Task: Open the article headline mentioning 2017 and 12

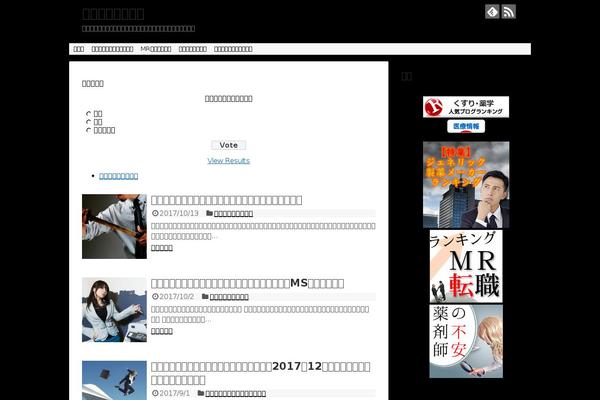Action: 261,373
